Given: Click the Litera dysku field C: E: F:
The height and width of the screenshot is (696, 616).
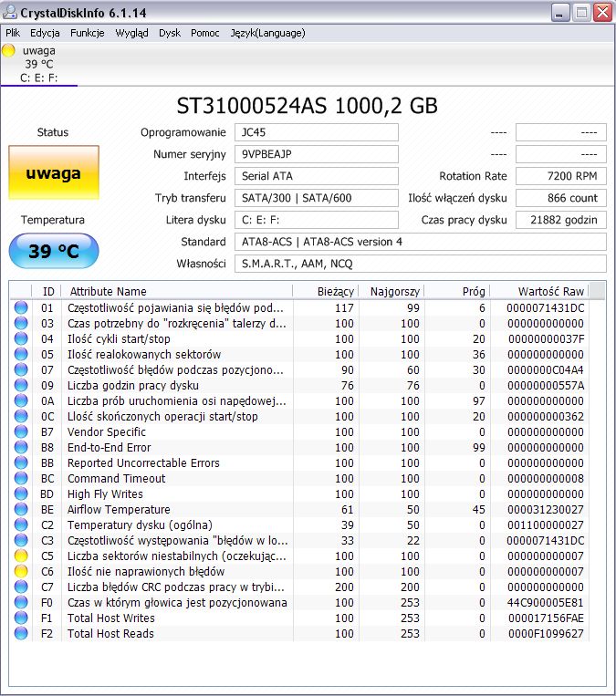Looking at the screenshot, I should click(x=317, y=220).
